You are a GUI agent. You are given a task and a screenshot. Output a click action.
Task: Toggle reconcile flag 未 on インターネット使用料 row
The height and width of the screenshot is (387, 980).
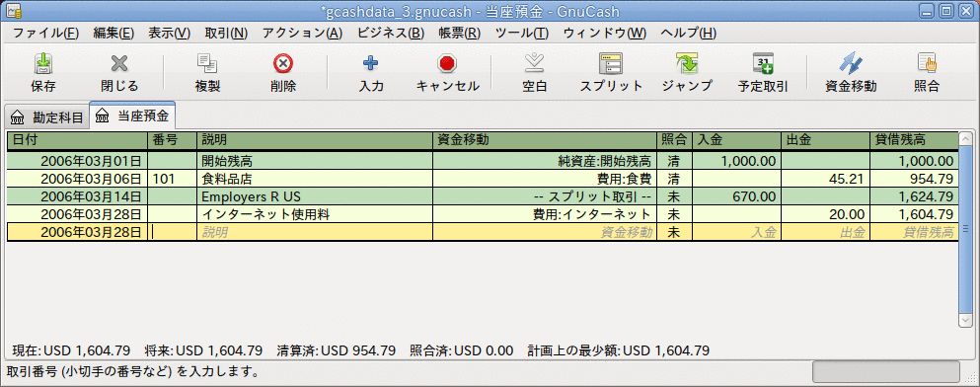click(674, 215)
